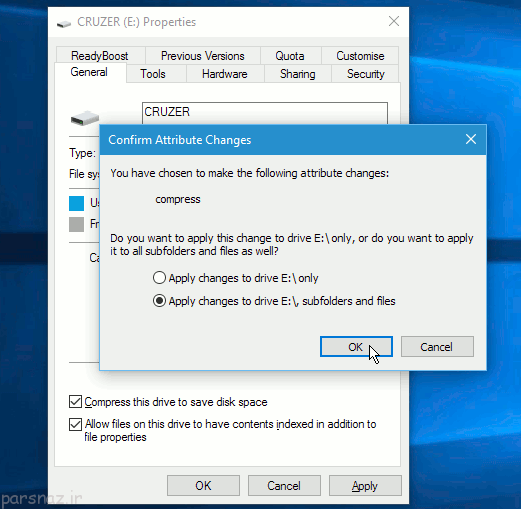Switch to the Sharing tab

pos(297,74)
